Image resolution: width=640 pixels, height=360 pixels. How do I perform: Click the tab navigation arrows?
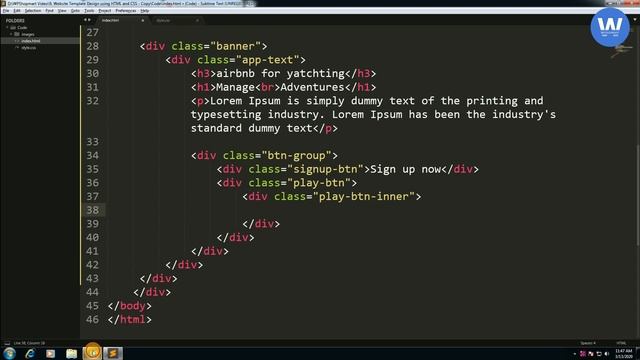point(87,20)
